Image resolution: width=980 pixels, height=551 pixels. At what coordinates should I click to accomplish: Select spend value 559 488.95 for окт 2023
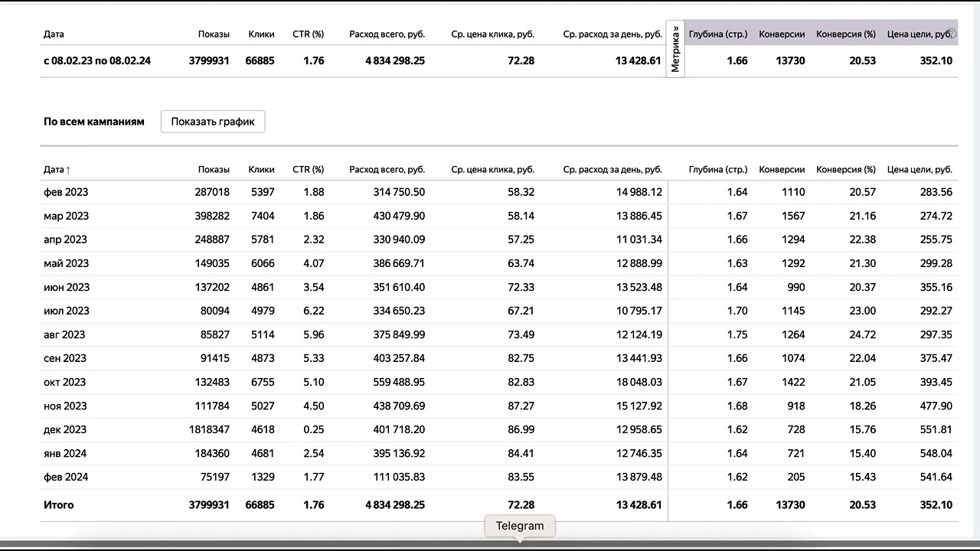399,382
